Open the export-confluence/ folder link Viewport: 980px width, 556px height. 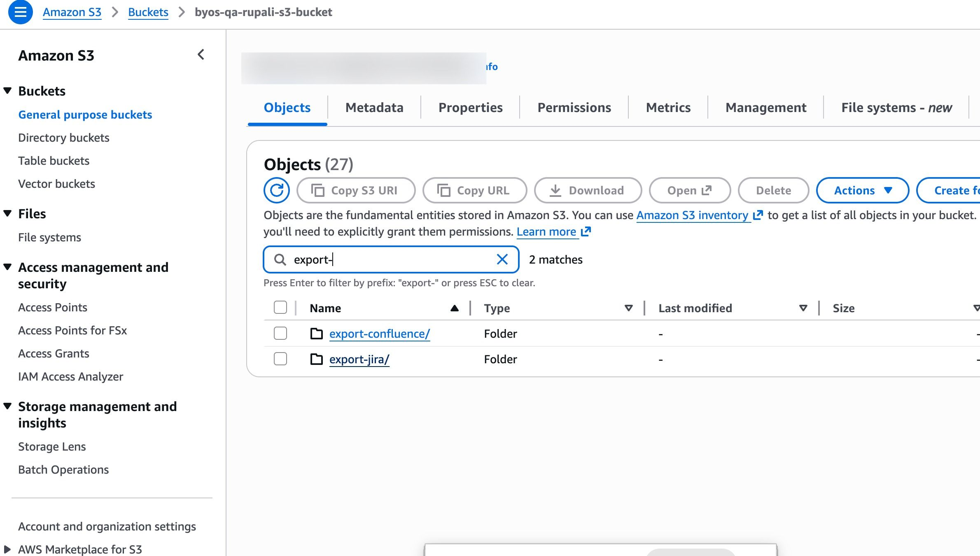[x=380, y=334]
